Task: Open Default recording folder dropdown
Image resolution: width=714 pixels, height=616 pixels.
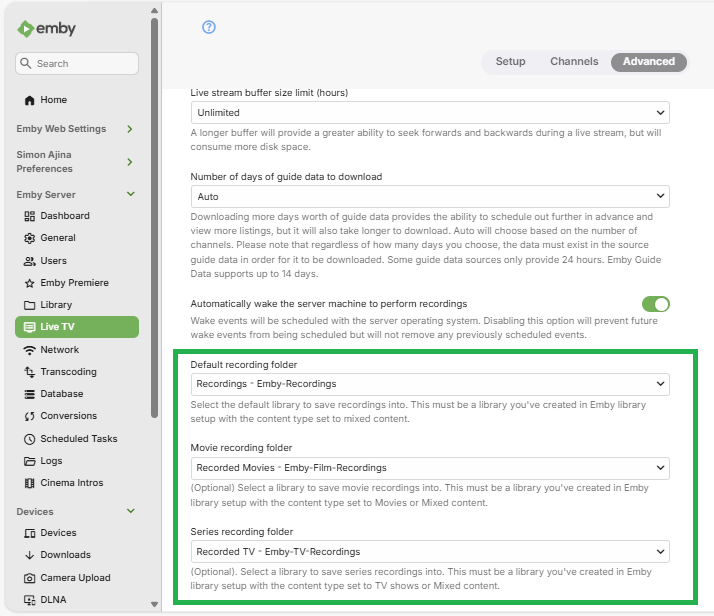Action: pos(430,384)
